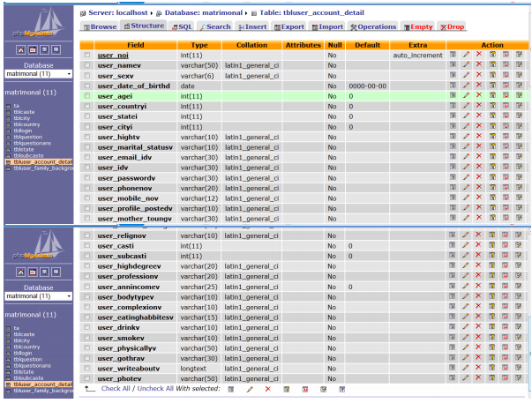This screenshot has height=403, width=532.
Task: Click the Check All link
Action: (116, 388)
